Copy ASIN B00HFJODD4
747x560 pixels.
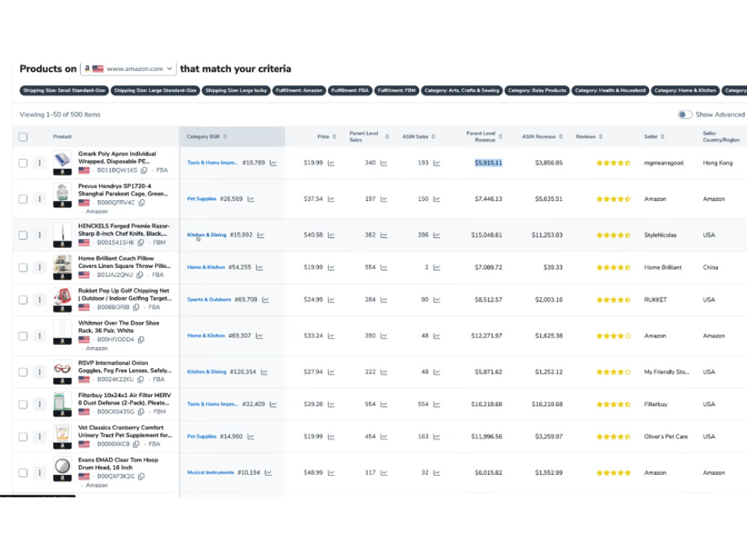click(x=141, y=340)
